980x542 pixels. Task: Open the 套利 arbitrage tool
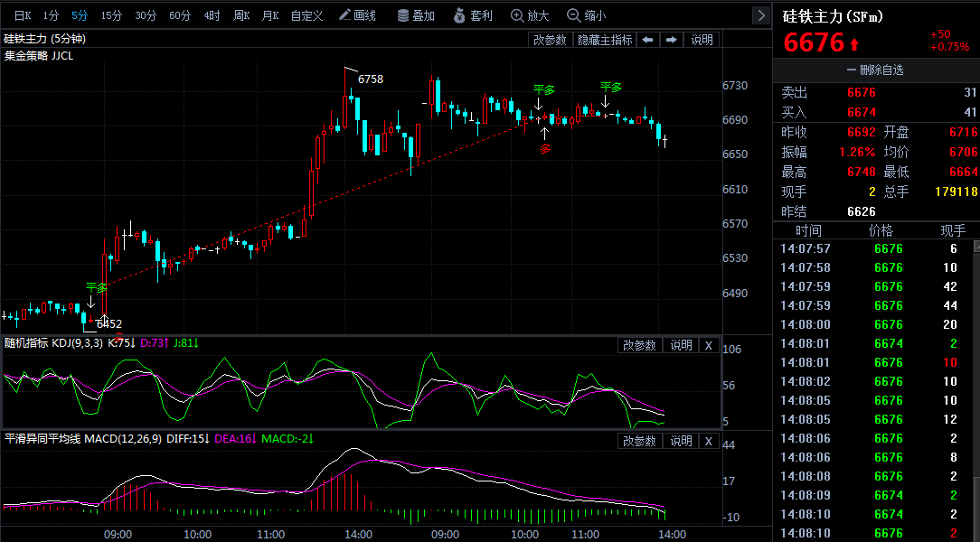point(473,15)
